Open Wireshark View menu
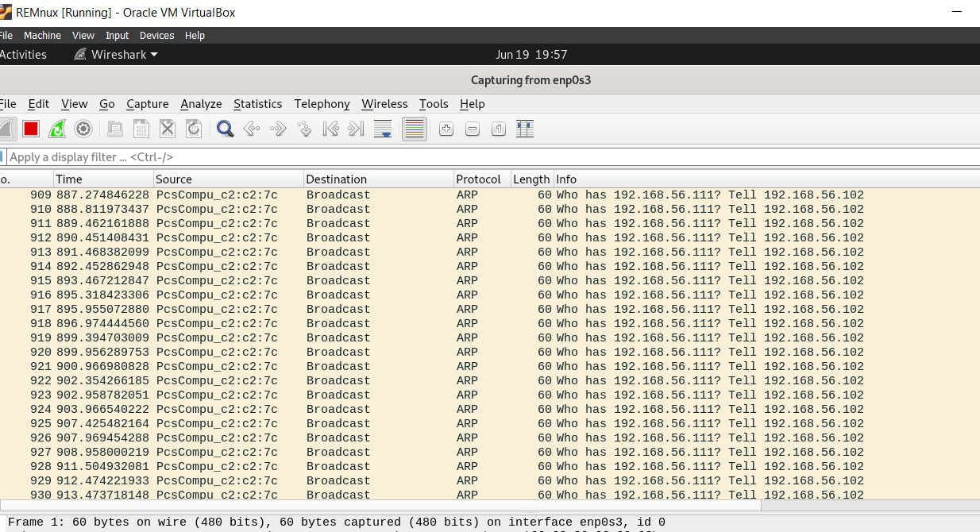 click(74, 104)
